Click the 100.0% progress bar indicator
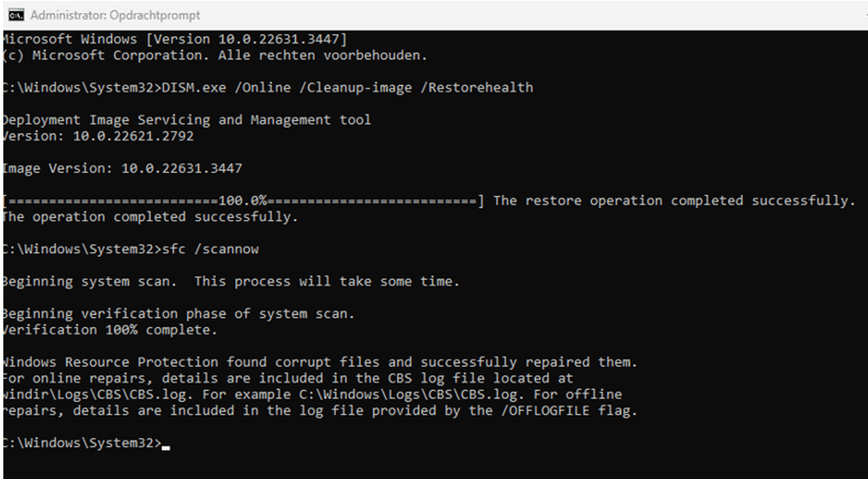The height and width of the screenshot is (479, 868). pos(243,201)
